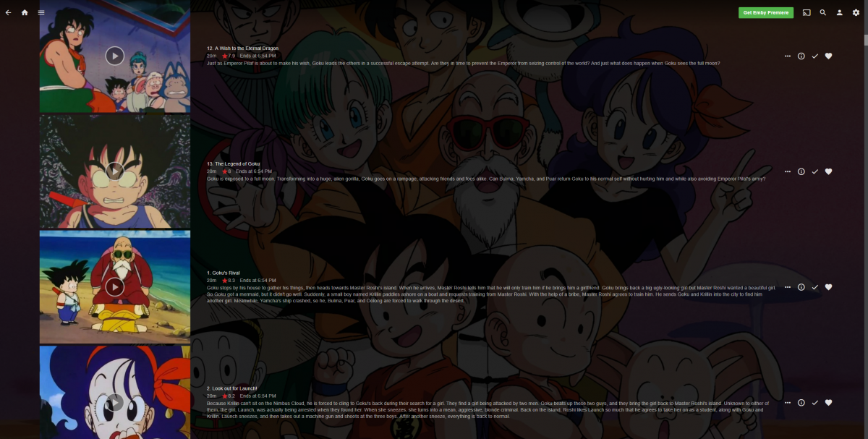The height and width of the screenshot is (439, 868).
Task: Open the Emby home screen
Action: pyautogui.click(x=25, y=12)
